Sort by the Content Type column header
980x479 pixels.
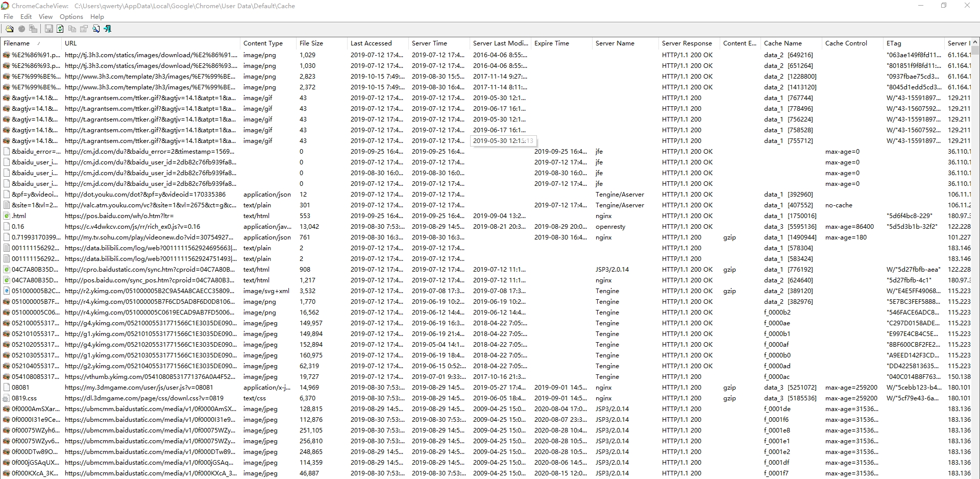(x=268, y=43)
